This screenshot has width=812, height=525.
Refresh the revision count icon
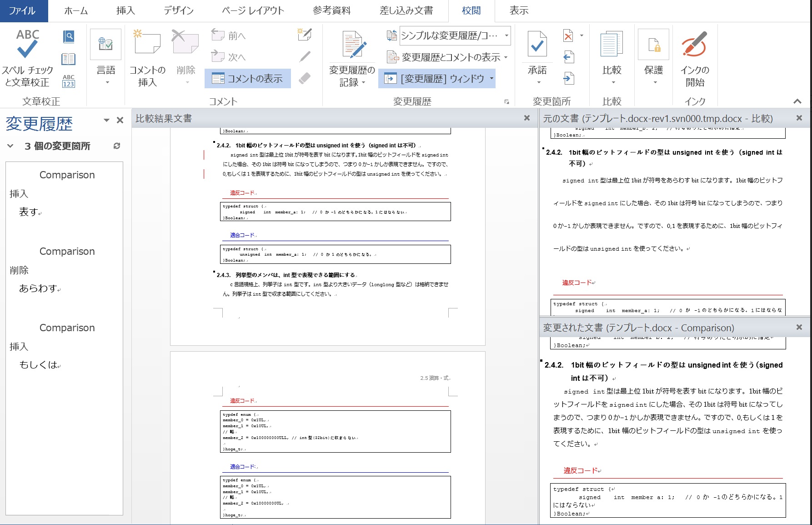click(117, 146)
